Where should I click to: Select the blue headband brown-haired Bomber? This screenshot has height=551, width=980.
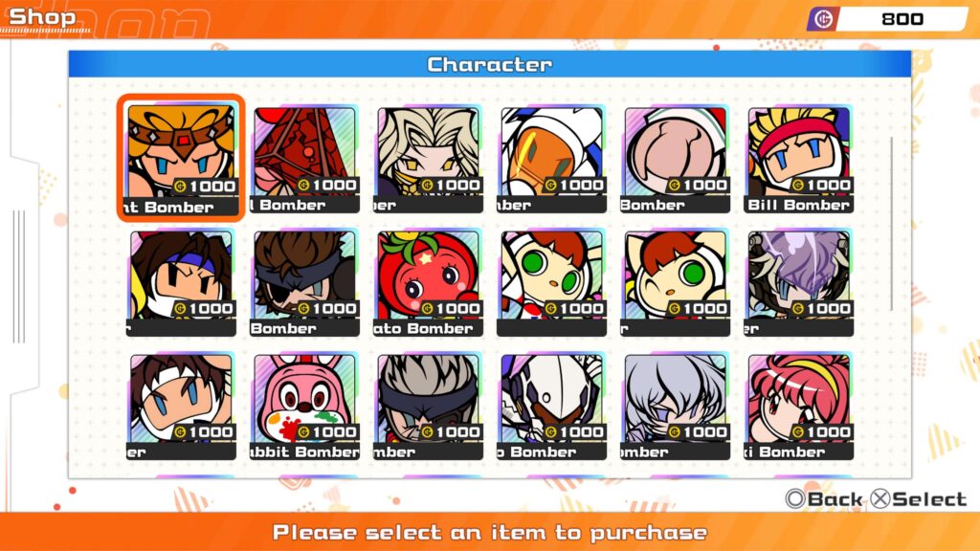click(x=181, y=283)
